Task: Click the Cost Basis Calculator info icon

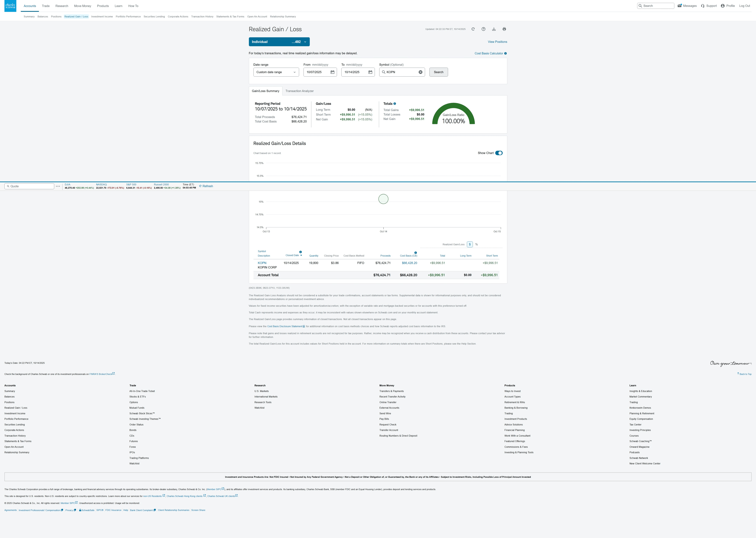Action: point(505,53)
